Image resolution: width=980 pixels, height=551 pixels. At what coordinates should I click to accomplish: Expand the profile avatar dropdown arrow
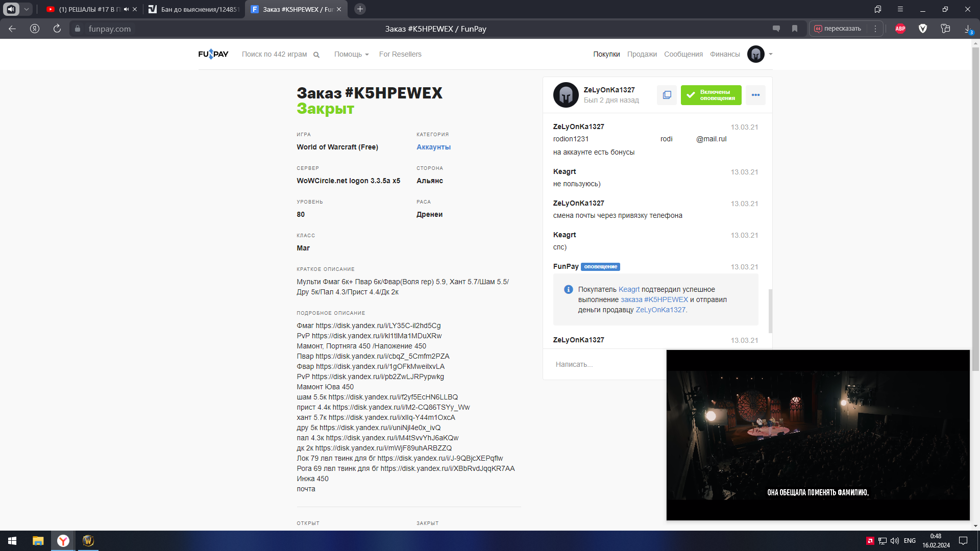coord(771,54)
